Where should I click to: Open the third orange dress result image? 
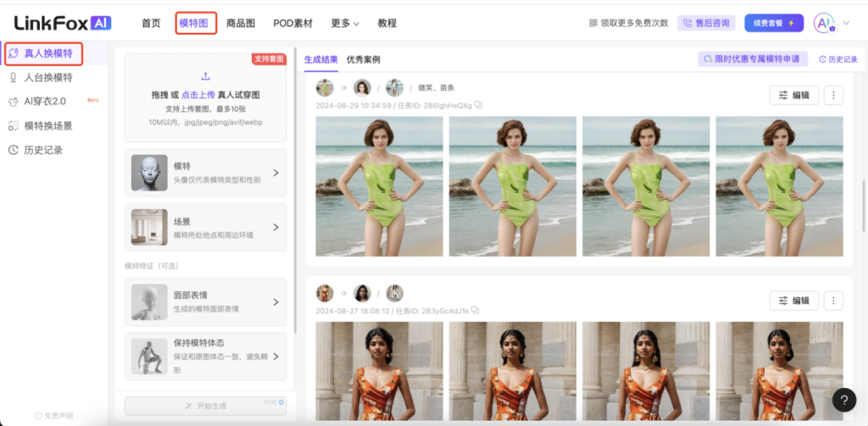coord(646,371)
